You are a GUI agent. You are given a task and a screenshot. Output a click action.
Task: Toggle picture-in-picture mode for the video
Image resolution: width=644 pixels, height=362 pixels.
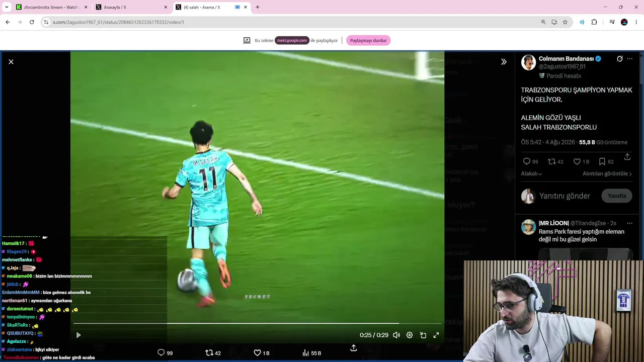point(423,335)
